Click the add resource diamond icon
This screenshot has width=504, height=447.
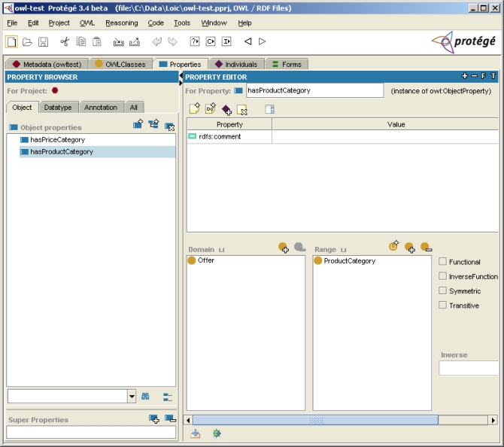(x=226, y=110)
